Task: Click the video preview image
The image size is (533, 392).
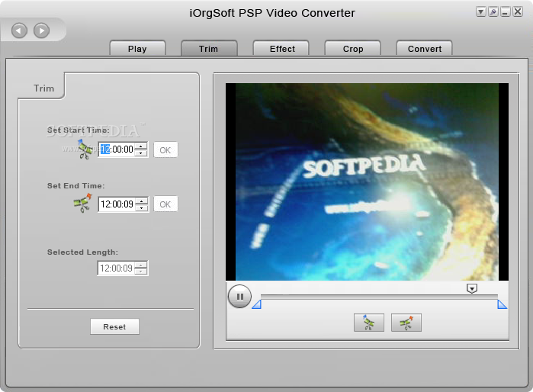Action: coord(367,182)
